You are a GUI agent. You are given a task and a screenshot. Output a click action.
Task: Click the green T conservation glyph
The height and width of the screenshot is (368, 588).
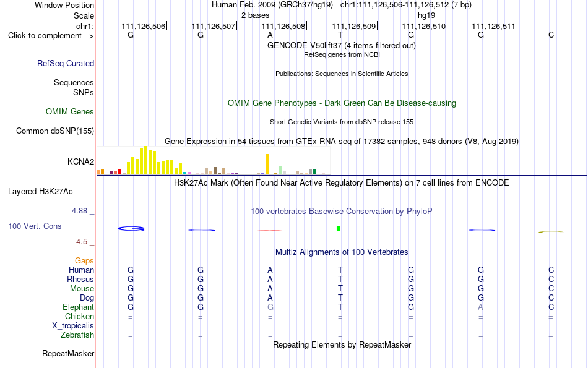(x=339, y=228)
